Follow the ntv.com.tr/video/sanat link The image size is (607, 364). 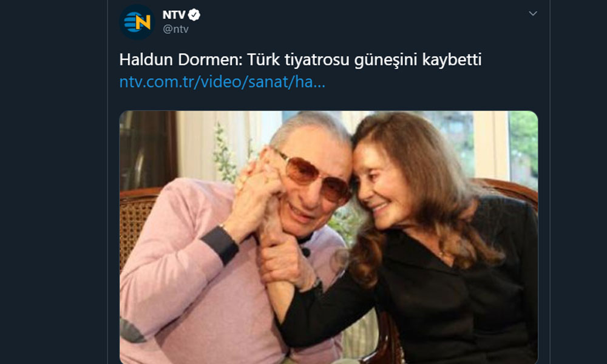tap(222, 82)
